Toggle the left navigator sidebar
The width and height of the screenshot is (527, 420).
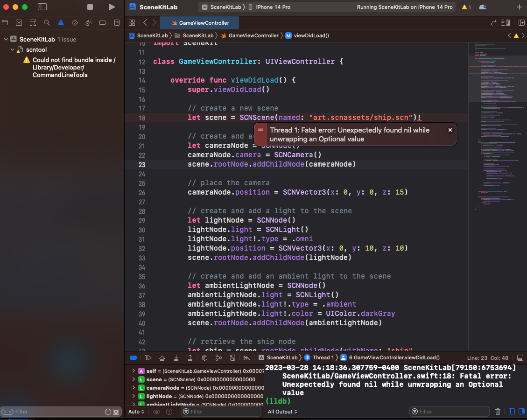pyautogui.click(x=42, y=7)
